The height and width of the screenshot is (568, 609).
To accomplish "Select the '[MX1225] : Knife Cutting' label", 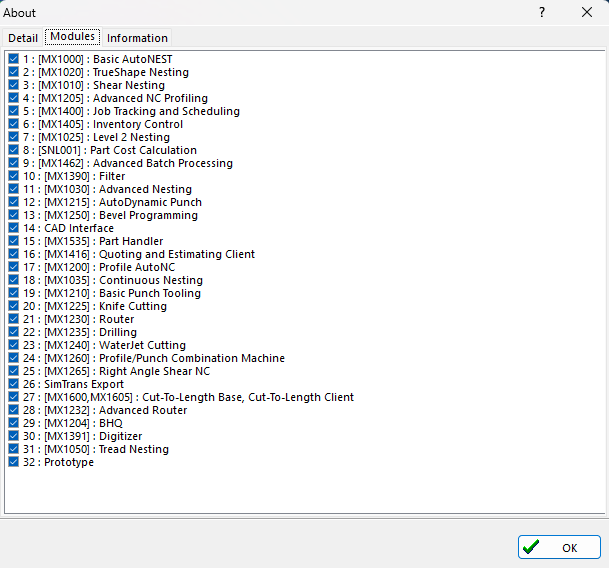I will point(106,306).
